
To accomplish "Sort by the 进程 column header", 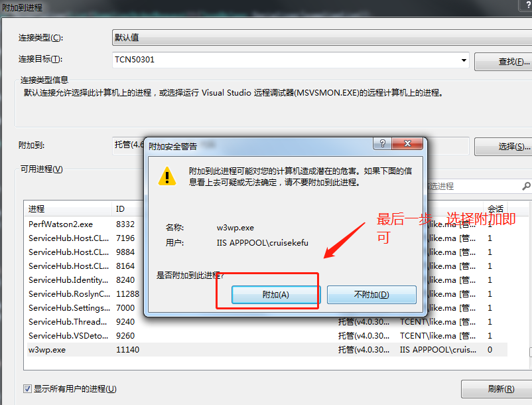I will [x=68, y=208].
